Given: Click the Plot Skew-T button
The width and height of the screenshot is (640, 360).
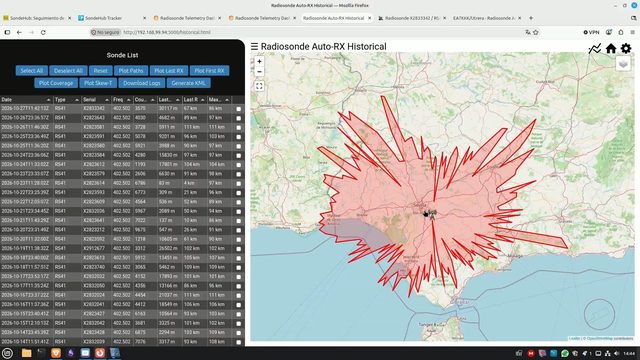Looking at the screenshot, I should (98, 83).
